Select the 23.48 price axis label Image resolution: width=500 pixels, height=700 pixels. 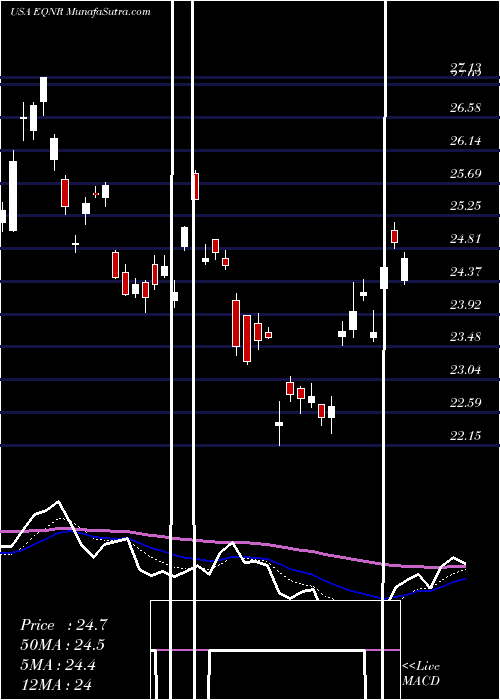click(465, 337)
